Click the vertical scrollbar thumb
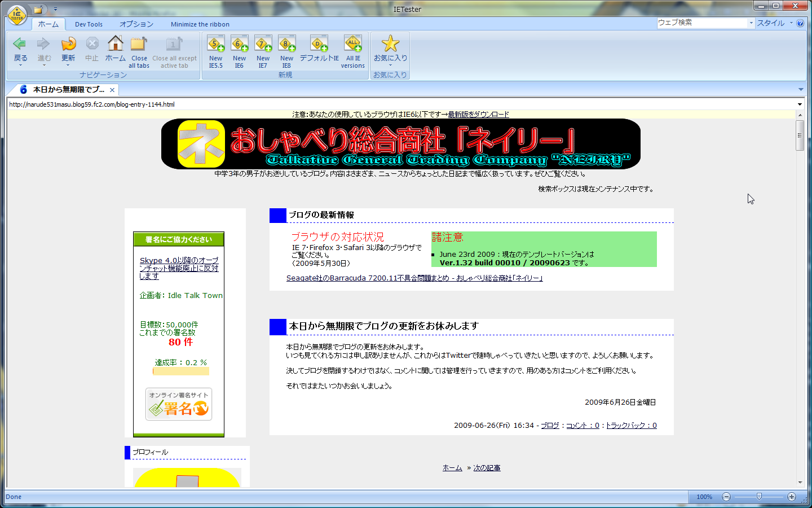 [x=800, y=135]
